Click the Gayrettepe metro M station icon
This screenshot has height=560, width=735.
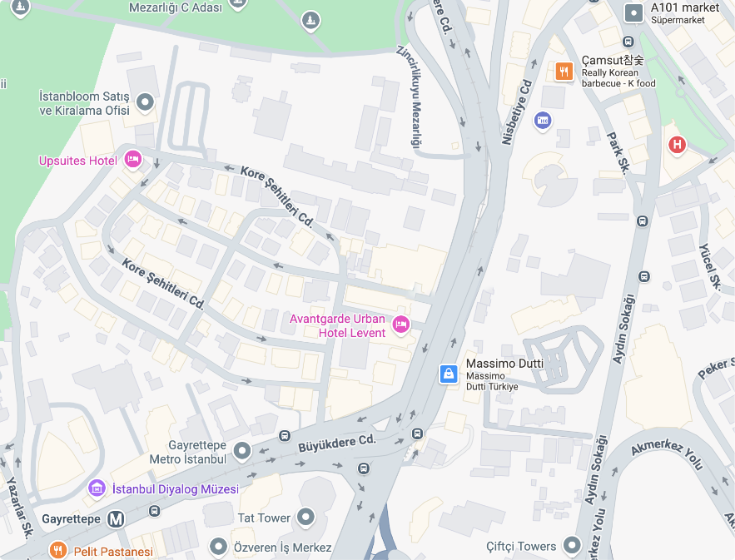(116, 519)
